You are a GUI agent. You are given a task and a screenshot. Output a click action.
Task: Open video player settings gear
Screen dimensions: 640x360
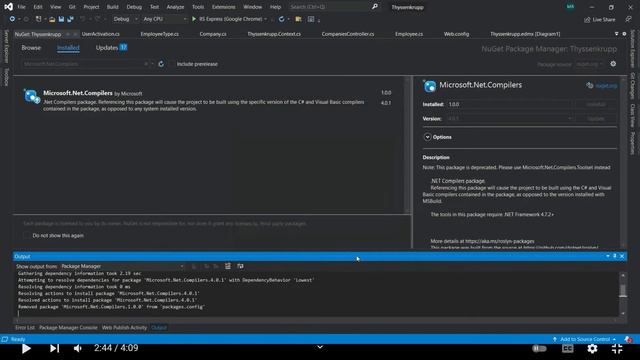pyautogui.click(x=592, y=348)
